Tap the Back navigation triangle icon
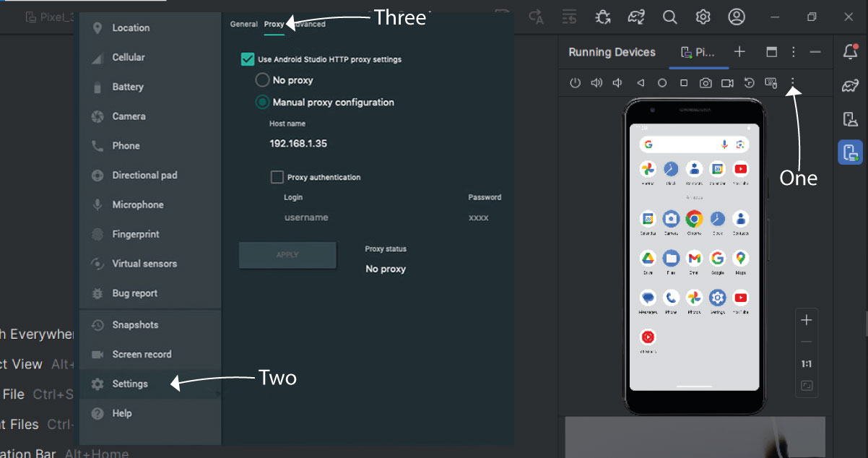Screen dimensions: 868x458 coord(641,82)
